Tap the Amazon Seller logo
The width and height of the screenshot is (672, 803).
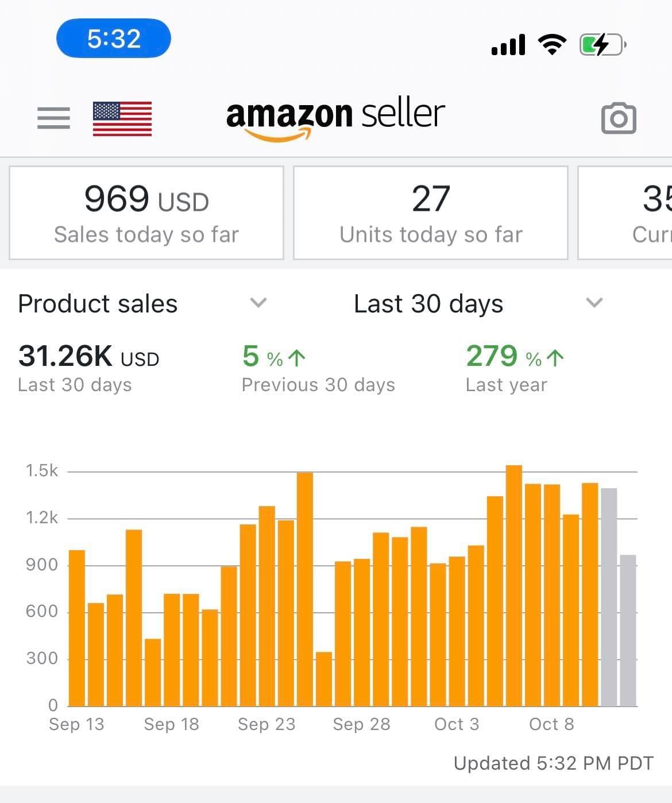335,117
